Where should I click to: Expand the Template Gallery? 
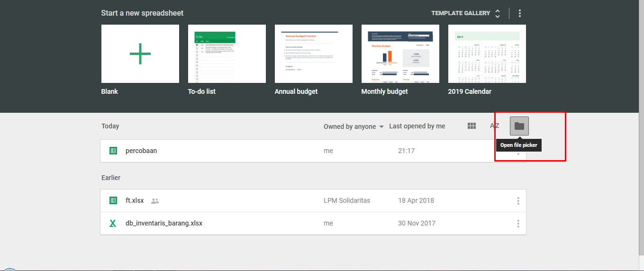465,13
